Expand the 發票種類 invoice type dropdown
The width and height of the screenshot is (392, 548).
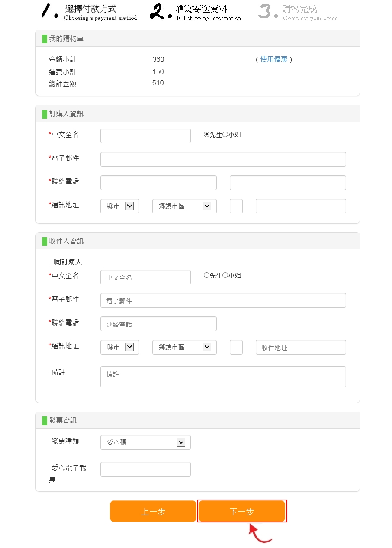[x=145, y=442]
